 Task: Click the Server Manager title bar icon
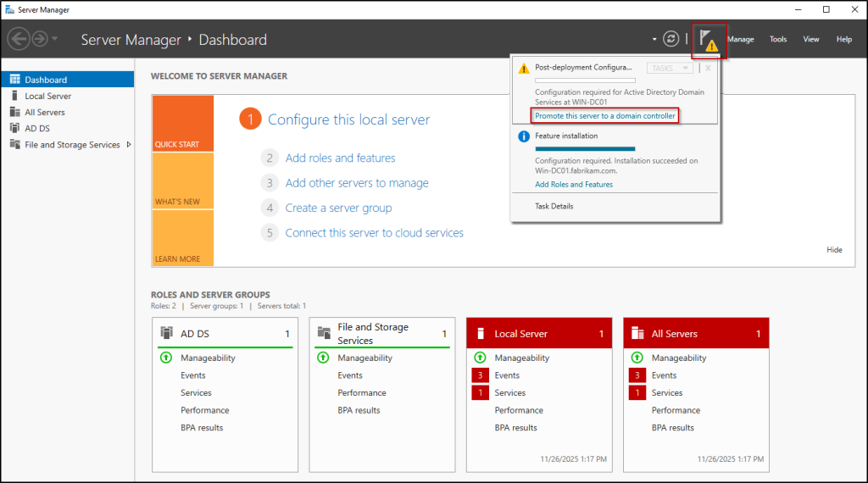9,10
